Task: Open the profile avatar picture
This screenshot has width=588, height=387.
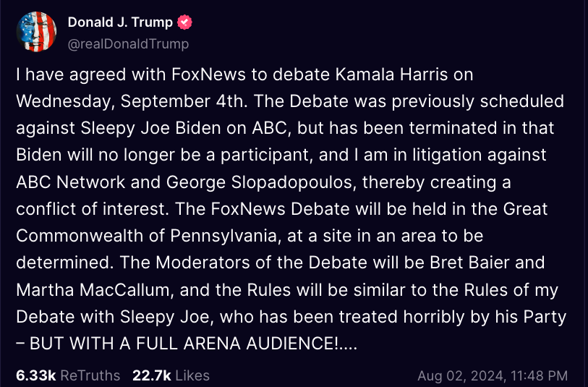Action: (36, 32)
